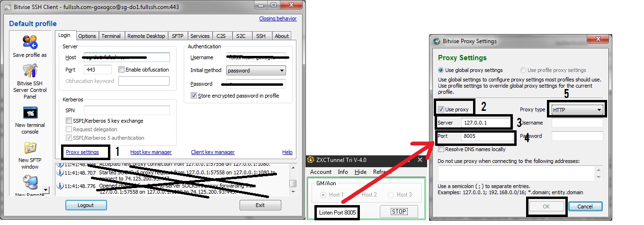Toggle the Use proxy checkbox
This screenshot has width=644, height=225.
(x=441, y=109)
